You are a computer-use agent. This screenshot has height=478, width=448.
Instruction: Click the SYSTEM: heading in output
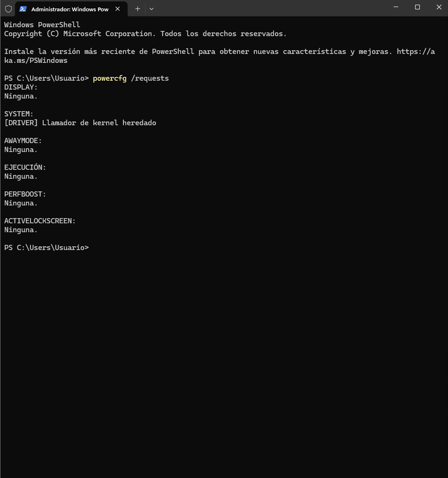(19, 114)
